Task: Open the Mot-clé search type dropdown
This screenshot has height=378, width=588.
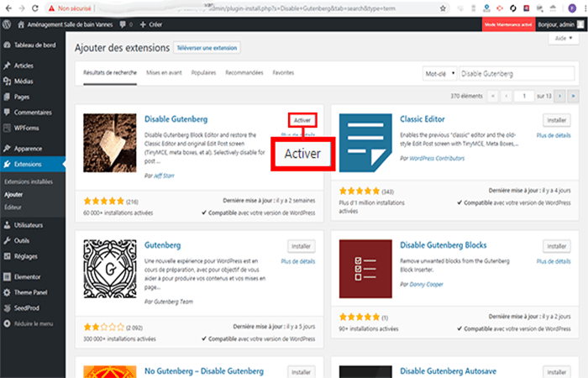Action: click(x=439, y=74)
